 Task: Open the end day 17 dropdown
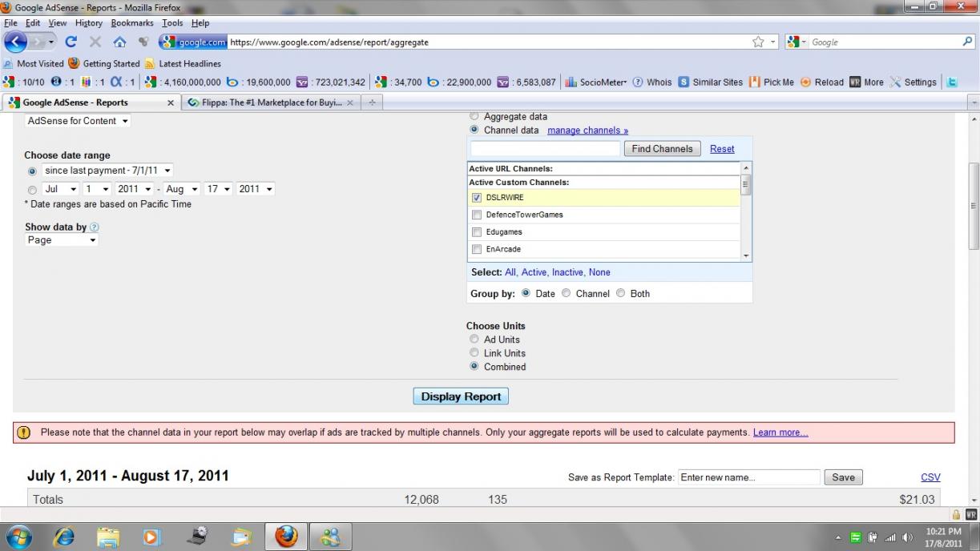220,189
